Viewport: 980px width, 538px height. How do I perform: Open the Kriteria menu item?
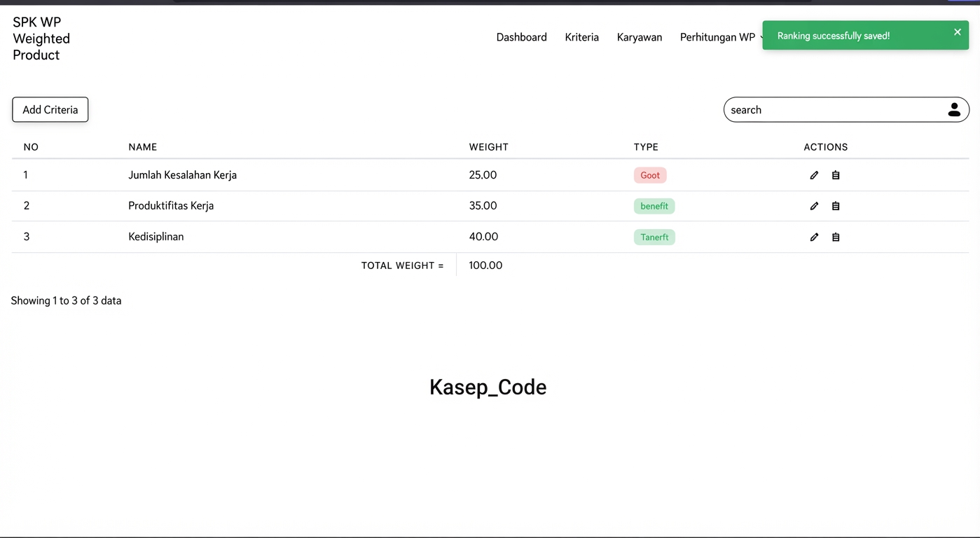[x=581, y=37]
